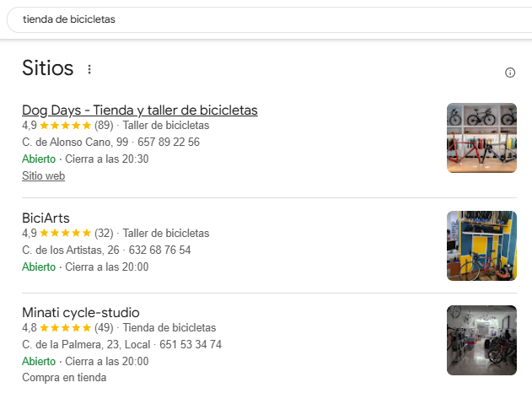The image size is (532, 404).
Task: View the Dog Days shop photo thumbnail
Action: pos(481,138)
